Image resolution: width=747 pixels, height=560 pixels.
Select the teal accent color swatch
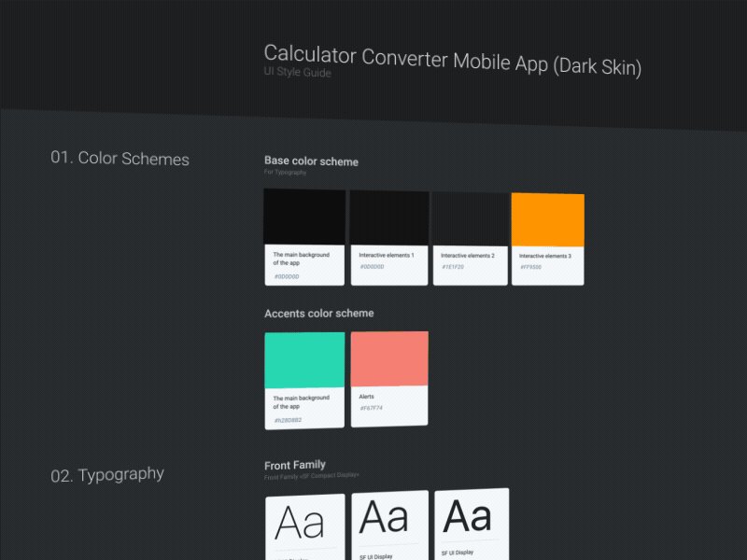[304, 360]
